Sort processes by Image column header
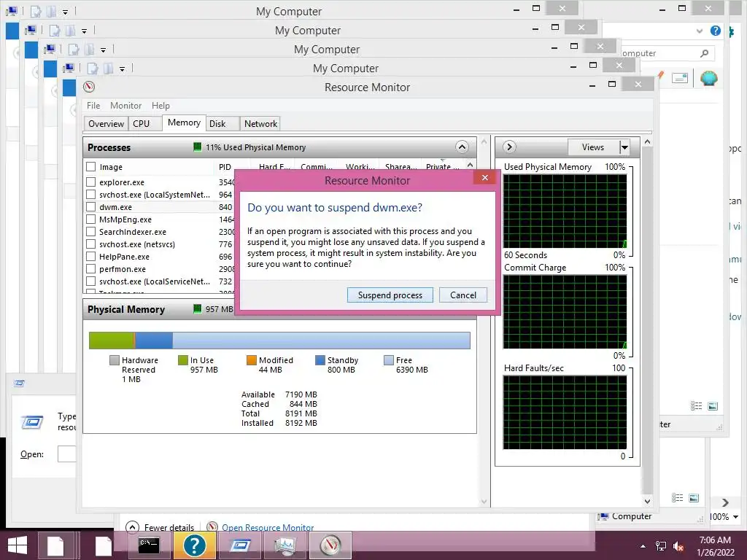This screenshot has width=747, height=560. click(x=111, y=167)
